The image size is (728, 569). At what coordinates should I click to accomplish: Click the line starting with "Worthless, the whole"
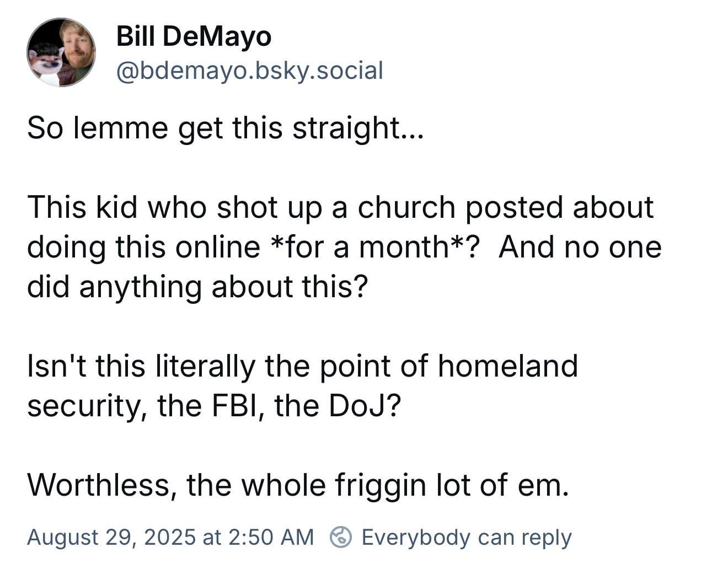(298, 486)
